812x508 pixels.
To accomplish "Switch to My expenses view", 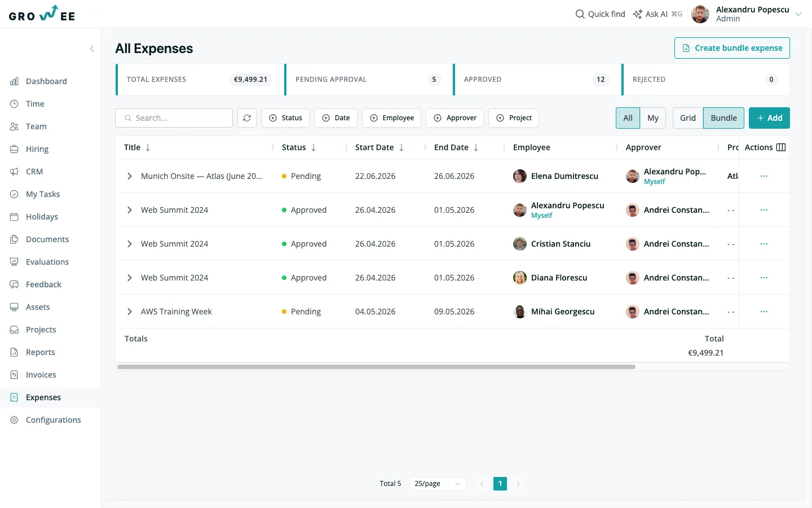I will tap(653, 118).
